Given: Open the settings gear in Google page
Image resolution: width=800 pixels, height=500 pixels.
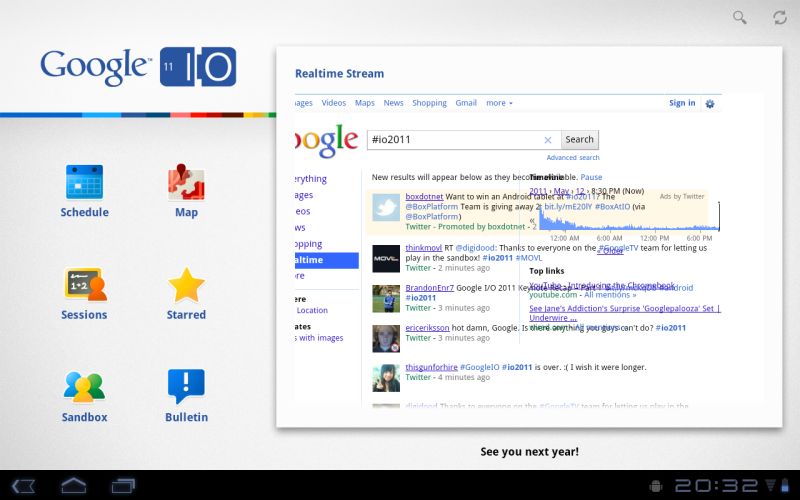Looking at the screenshot, I should click(x=710, y=104).
